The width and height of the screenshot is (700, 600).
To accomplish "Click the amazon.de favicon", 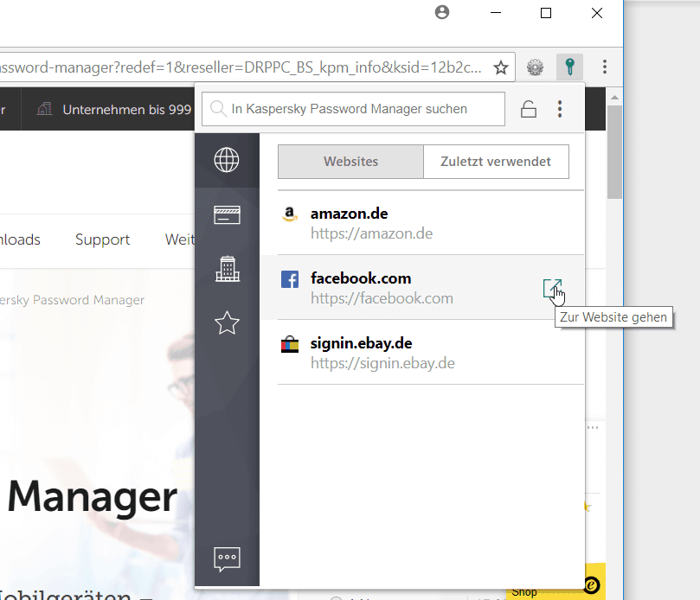I will (290, 214).
